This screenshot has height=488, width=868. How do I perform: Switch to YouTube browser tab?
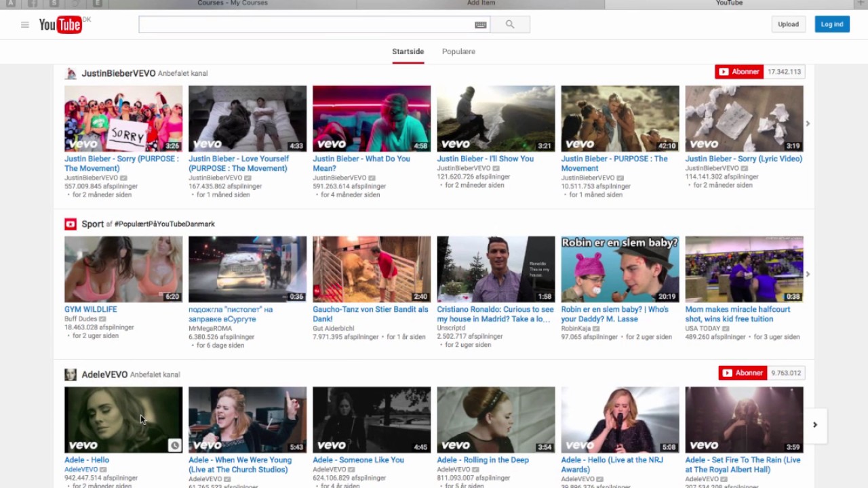(729, 3)
